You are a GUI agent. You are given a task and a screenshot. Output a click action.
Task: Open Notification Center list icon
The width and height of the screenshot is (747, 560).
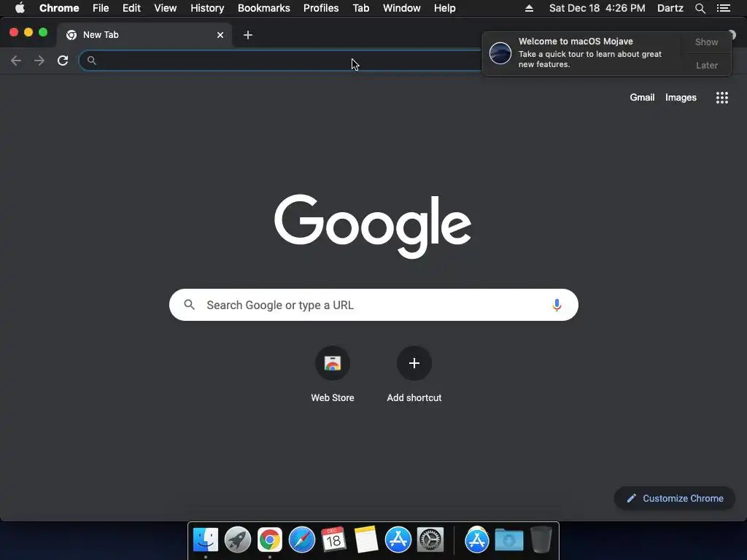click(723, 8)
